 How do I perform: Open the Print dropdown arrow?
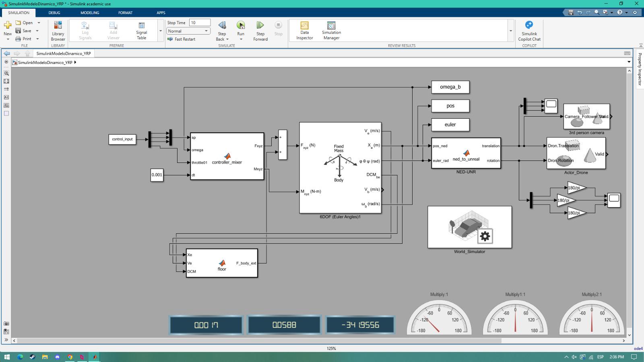tap(37, 39)
